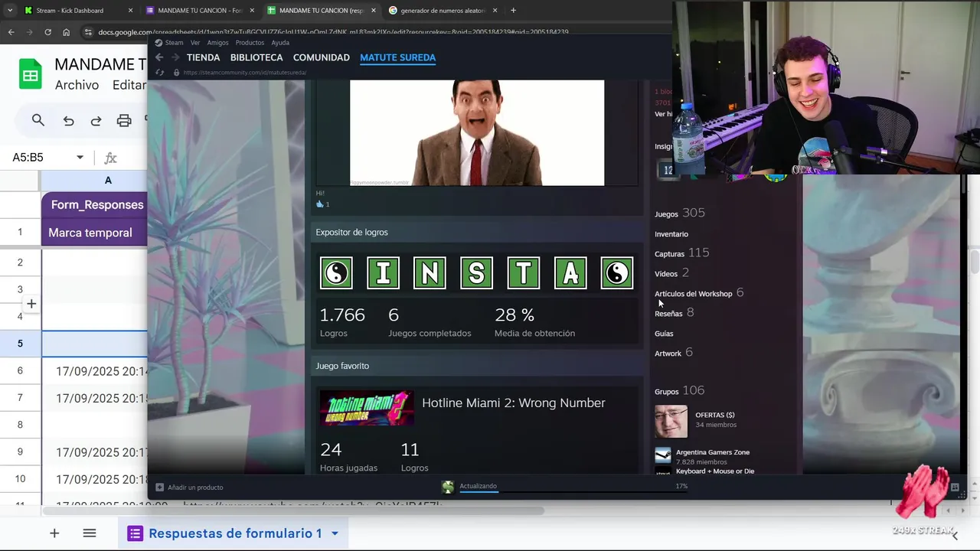Open Archivo menu in Google Sheets

[x=77, y=85]
